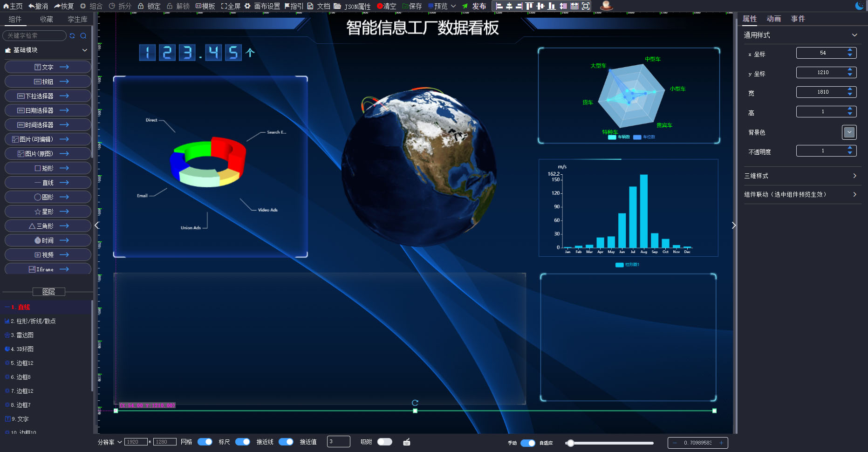
Task: Open 模板 templates
Action: [205, 6]
